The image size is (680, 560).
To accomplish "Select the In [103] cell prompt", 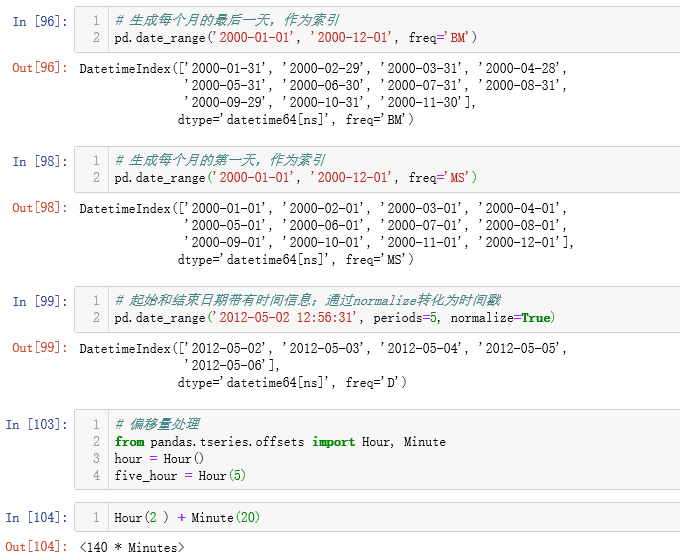I will 37,424.
